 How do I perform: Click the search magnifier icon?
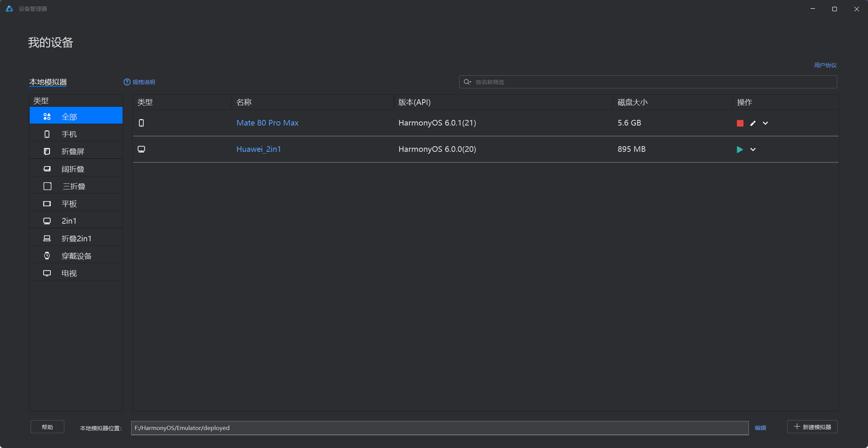click(x=467, y=82)
